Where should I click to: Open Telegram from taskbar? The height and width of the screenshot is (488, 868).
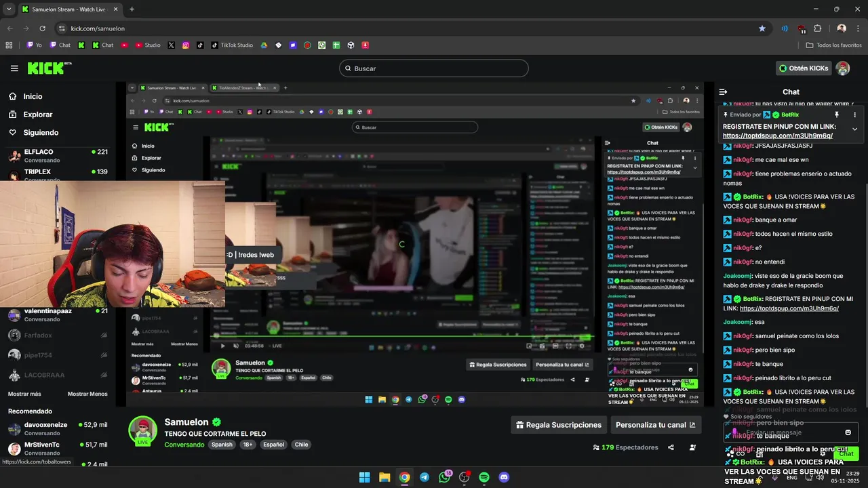coord(425,477)
